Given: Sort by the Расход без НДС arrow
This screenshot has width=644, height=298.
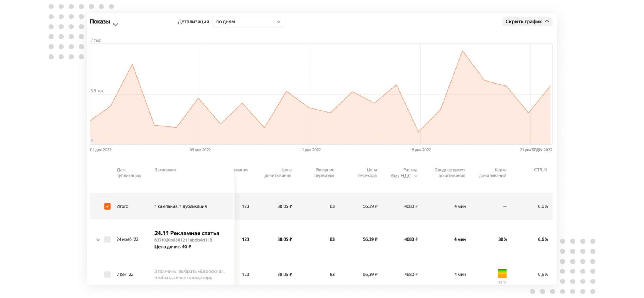Looking at the screenshot, I should pos(416,176).
